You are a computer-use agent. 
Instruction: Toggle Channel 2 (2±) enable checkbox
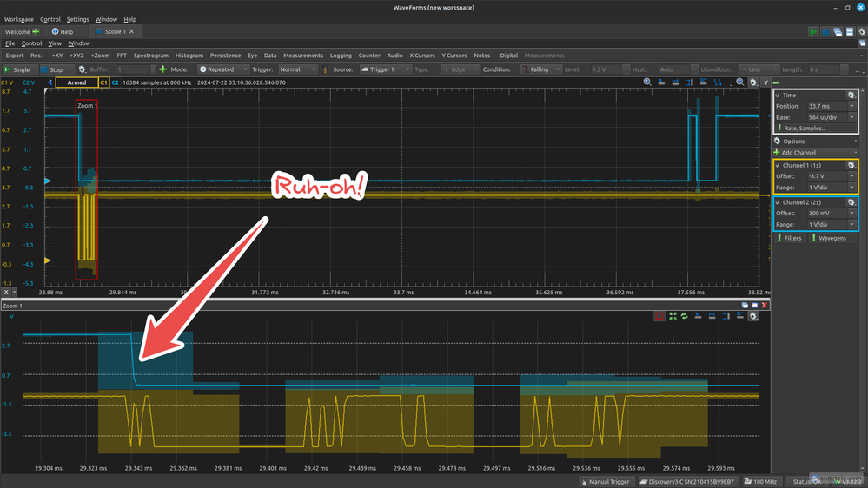point(778,202)
